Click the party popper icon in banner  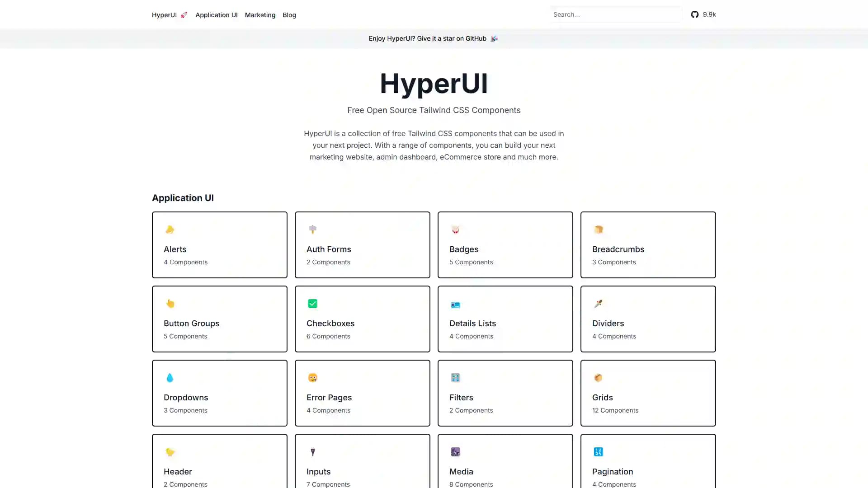(494, 38)
